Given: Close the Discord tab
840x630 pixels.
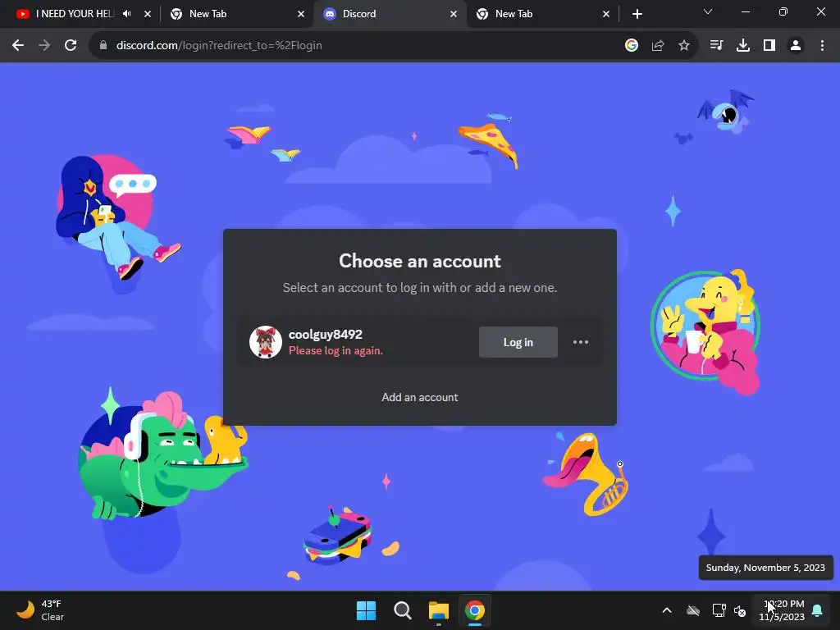Looking at the screenshot, I should point(454,14).
